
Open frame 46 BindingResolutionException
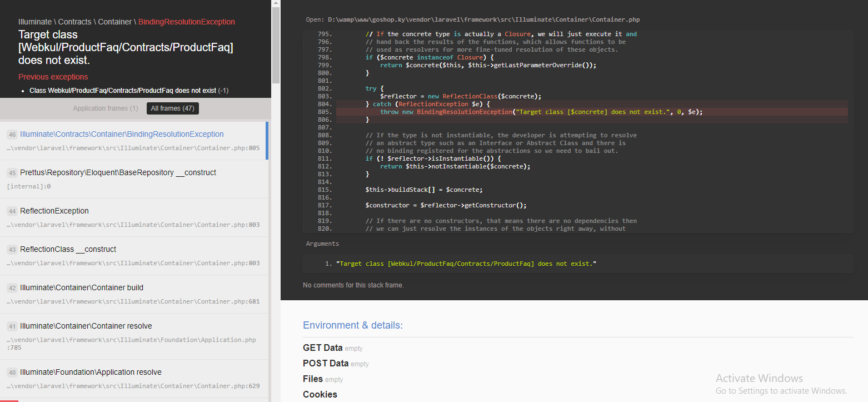[133, 141]
